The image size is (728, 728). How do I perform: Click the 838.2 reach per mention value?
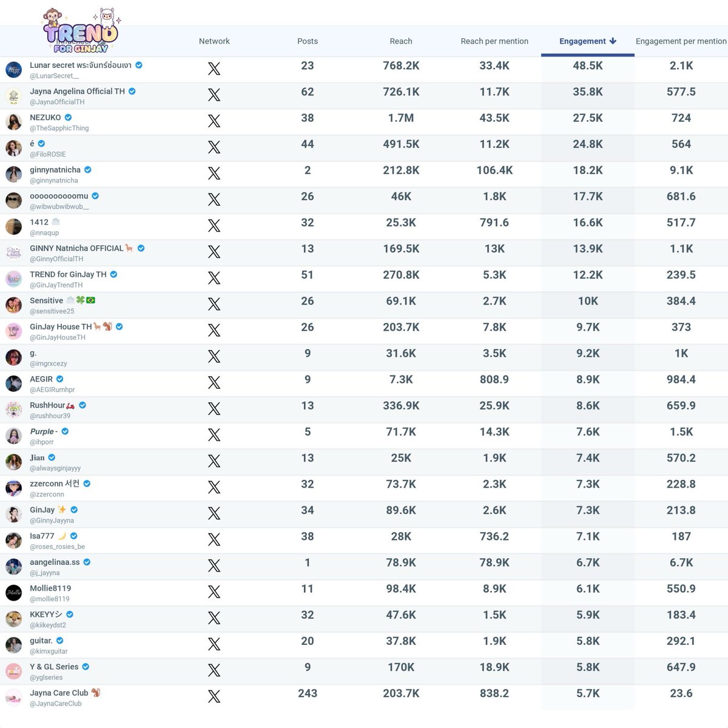point(494,693)
